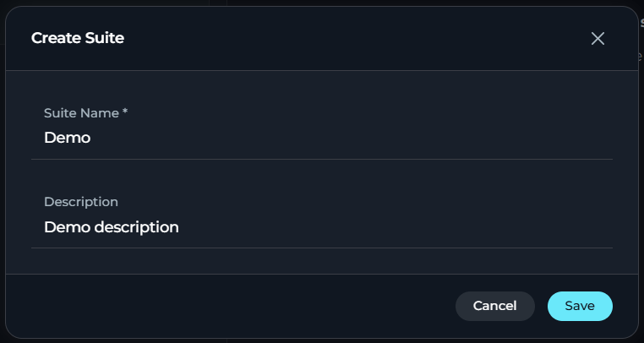Click the dialog body between both fields
The image size is (644, 343).
(322, 177)
